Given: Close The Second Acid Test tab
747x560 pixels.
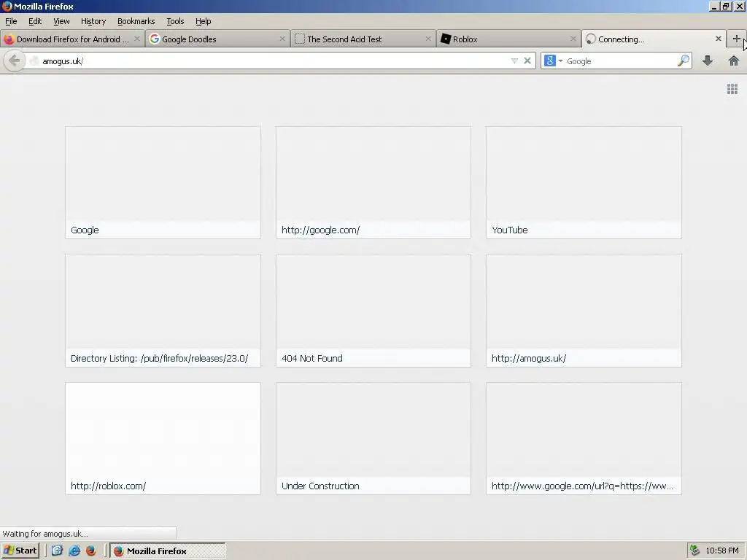Looking at the screenshot, I should pos(427,39).
